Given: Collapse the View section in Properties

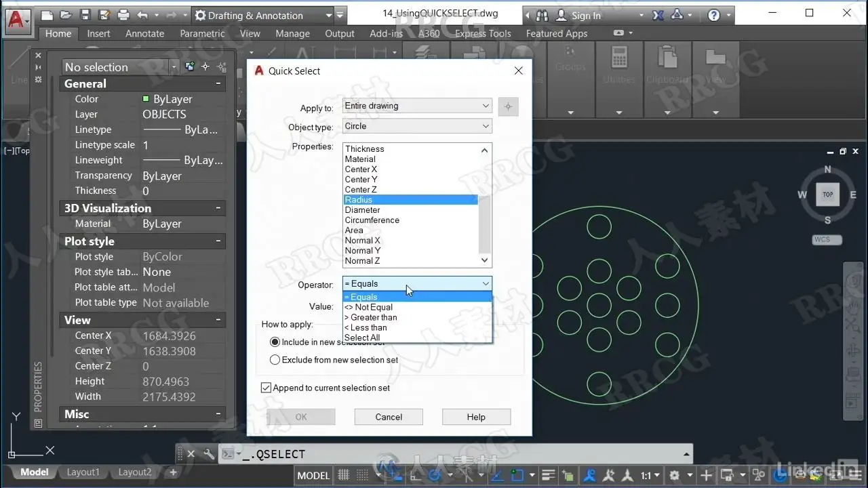Looking at the screenshot, I should (x=218, y=320).
